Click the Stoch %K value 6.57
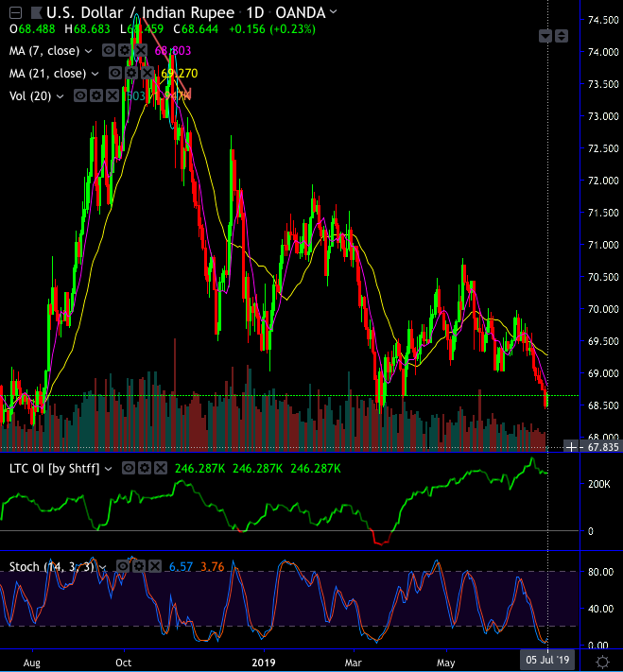Screen dimensions: 623x672 pyautogui.click(x=181, y=567)
